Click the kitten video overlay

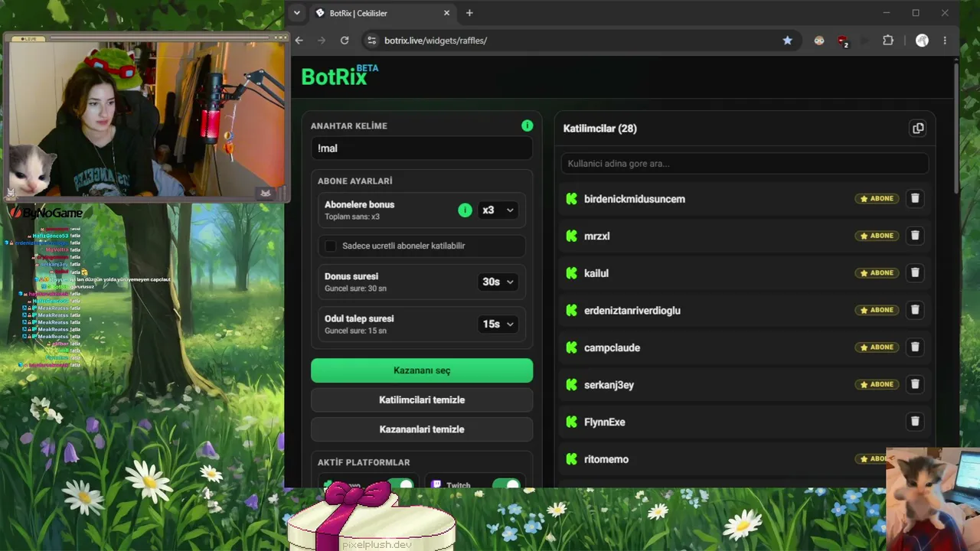[x=933, y=499]
